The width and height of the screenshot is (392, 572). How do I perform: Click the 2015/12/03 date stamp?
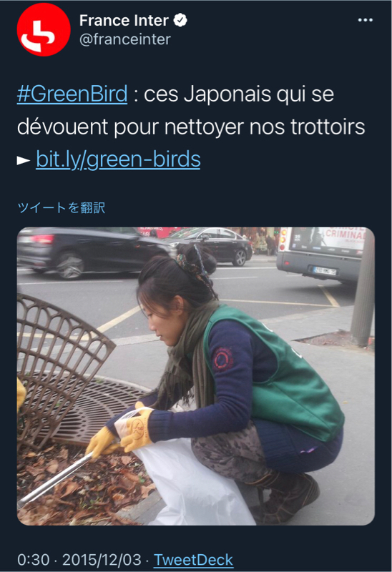click(102, 560)
